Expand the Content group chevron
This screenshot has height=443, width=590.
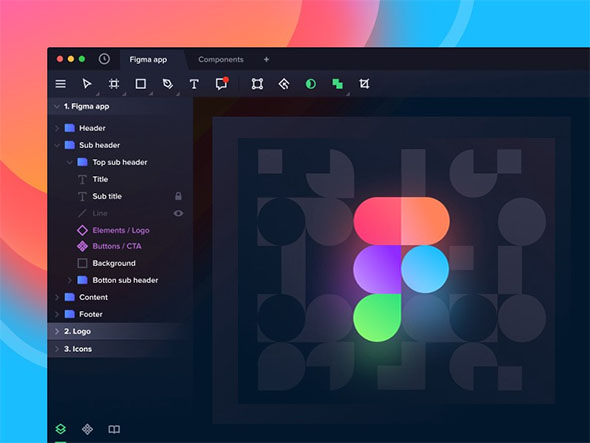(x=57, y=297)
